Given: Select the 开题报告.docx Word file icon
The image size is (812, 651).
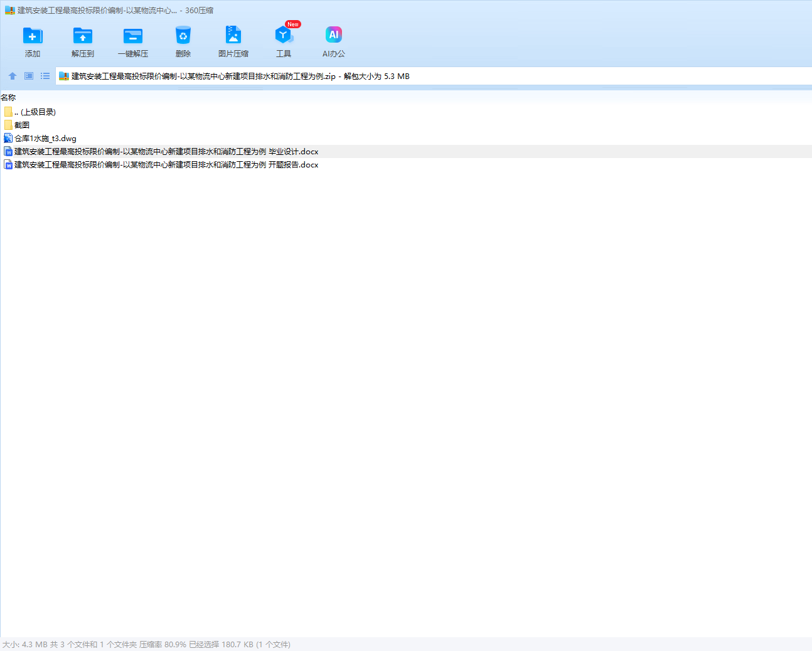Looking at the screenshot, I should (x=8, y=165).
